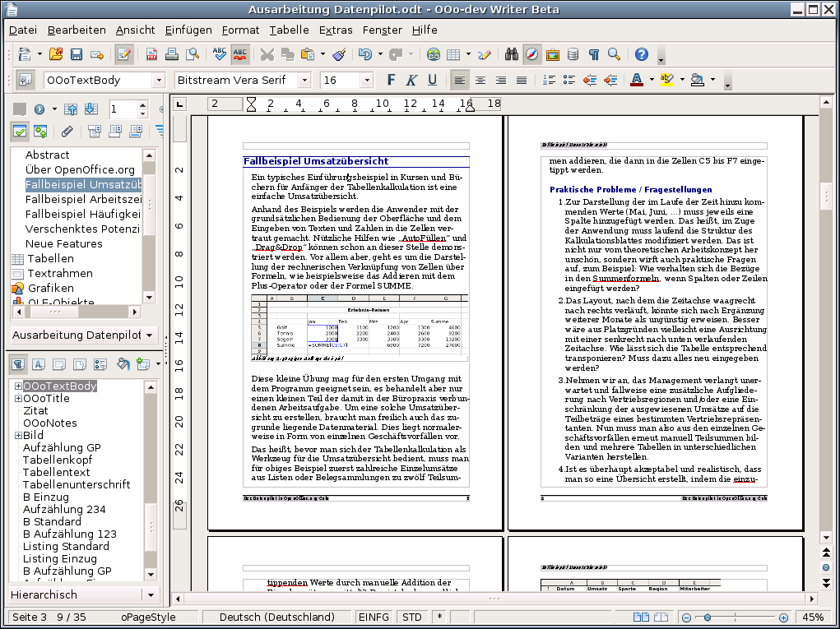Viewport: 840px width, 629px height.
Task: Open the Tabelle menu
Action: click(289, 30)
